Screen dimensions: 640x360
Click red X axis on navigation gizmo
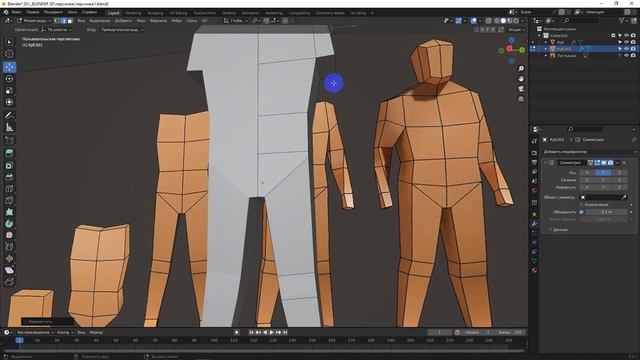[509, 49]
